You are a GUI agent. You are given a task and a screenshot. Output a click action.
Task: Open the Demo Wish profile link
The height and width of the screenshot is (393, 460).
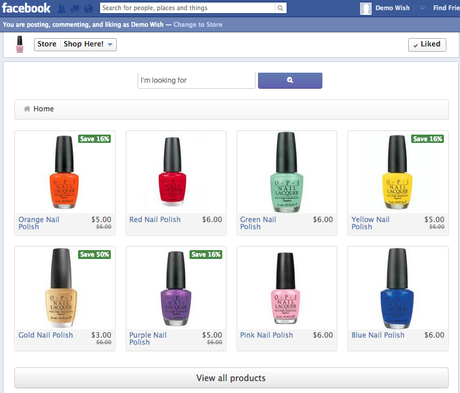(392, 8)
